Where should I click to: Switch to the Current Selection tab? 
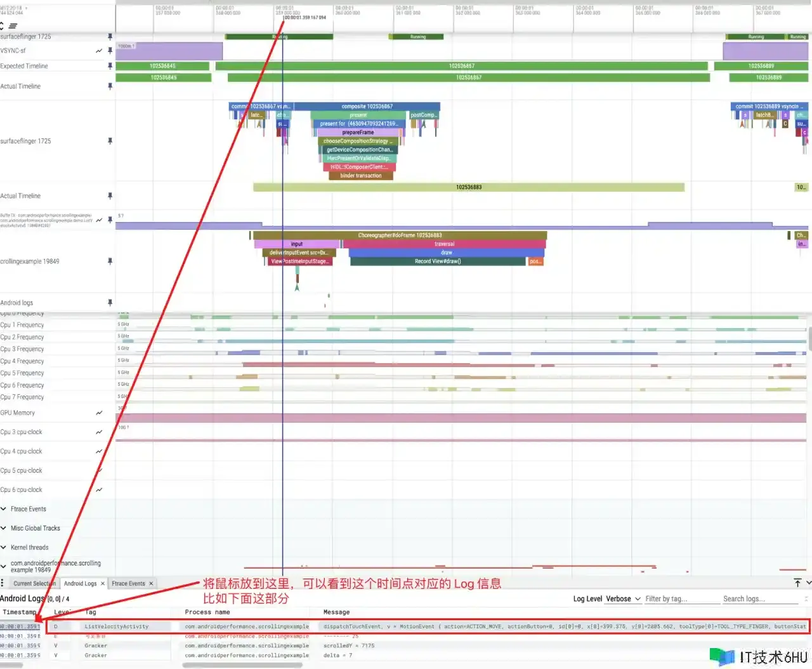[34, 584]
